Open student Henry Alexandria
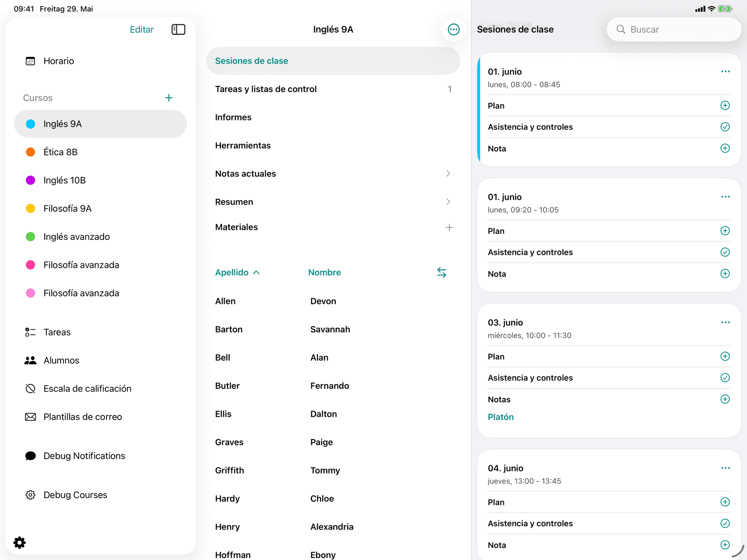Image resolution: width=747 pixels, height=560 pixels. (x=333, y=527)
